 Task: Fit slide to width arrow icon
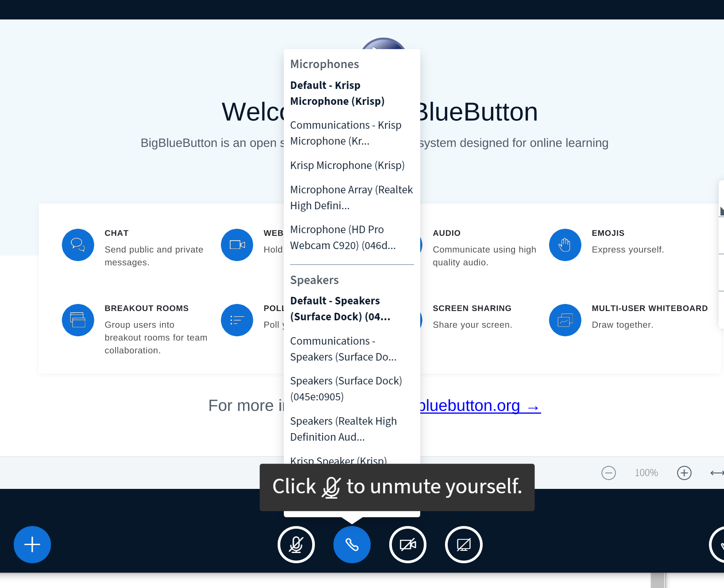tap(717, 473)
